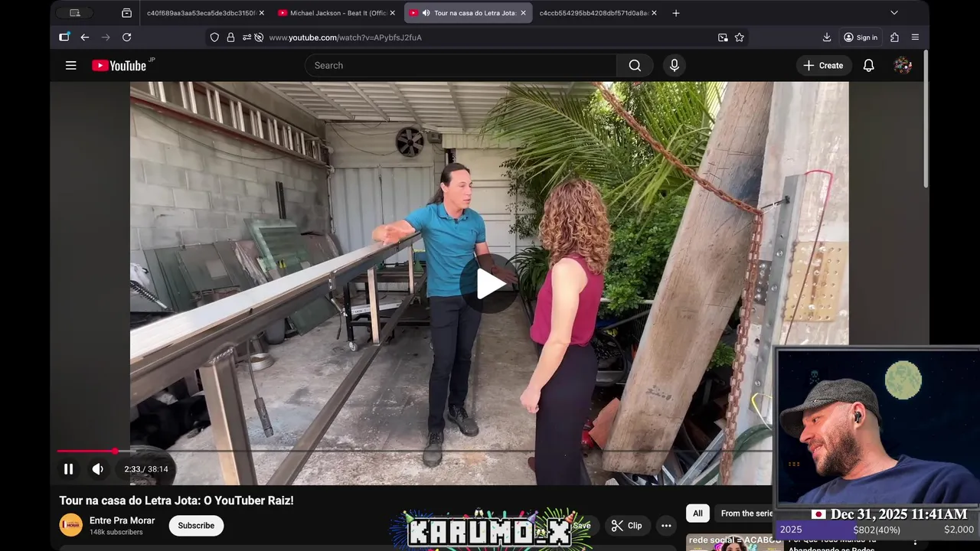Click the red video progress bar
Viewport: 980px width, 551px height.
coord(86,452)
